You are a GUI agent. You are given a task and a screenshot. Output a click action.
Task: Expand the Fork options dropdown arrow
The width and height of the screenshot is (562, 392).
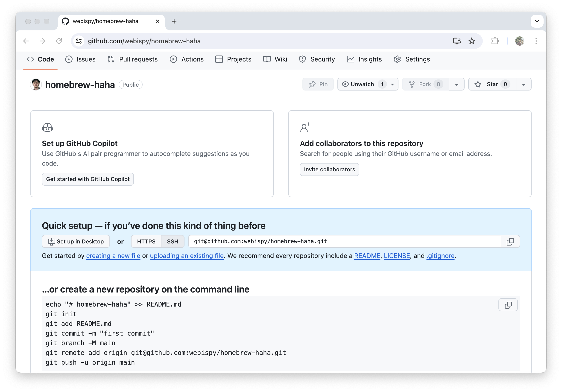(x=457, y=84)
